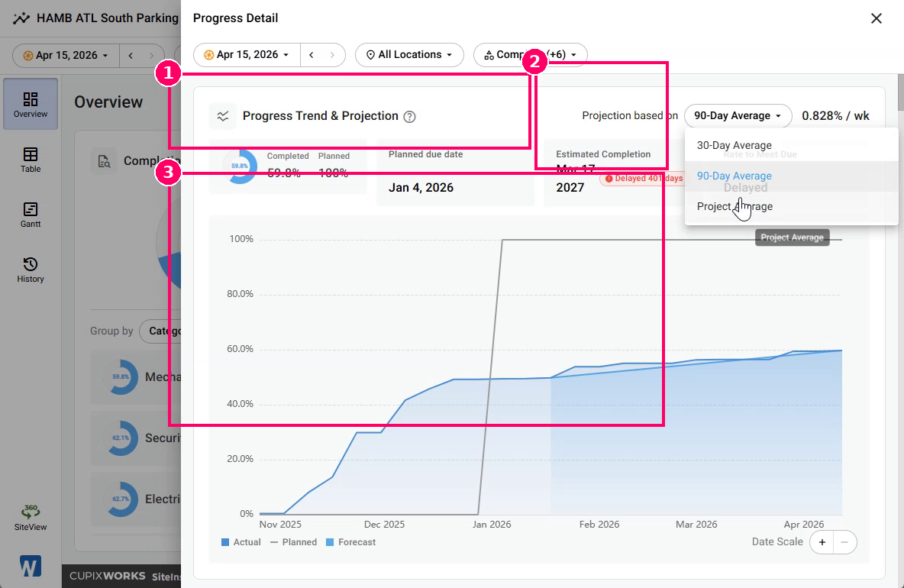The width and height of the screenshot is (904, 588).
Task: Click the help icon beside Progress Trend & Projection
Action: point(409,116)
